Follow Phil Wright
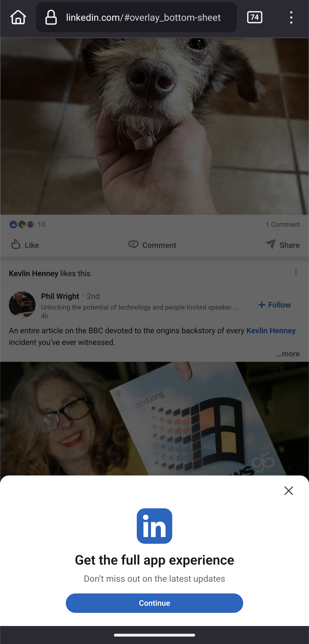 pyautogui.click(x=274, y=305)
